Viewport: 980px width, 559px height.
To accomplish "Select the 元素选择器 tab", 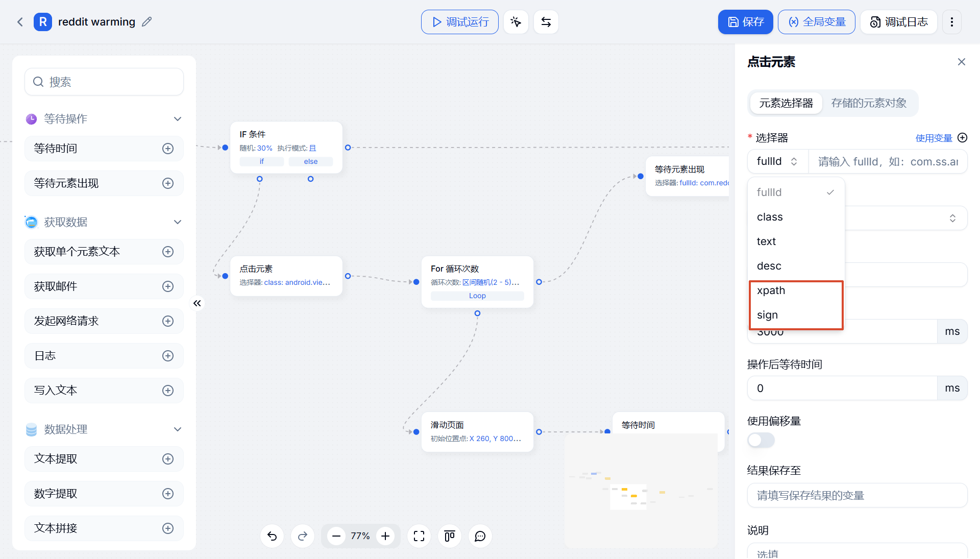I will [786, 103].
